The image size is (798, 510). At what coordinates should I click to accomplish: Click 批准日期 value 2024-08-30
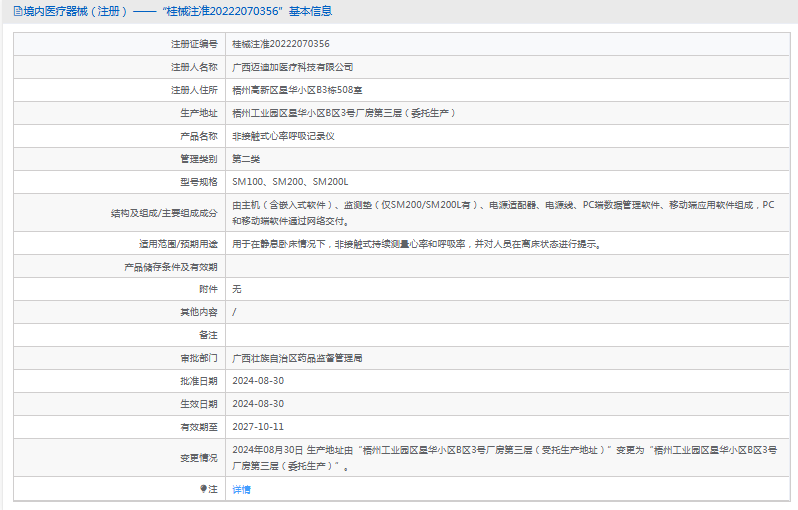pos(258,381)
